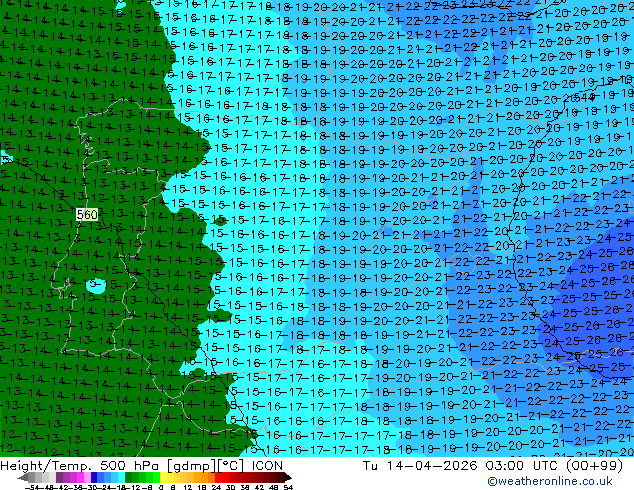
Task: Click the right arrow end of color scale
Action: pos(287,477)
